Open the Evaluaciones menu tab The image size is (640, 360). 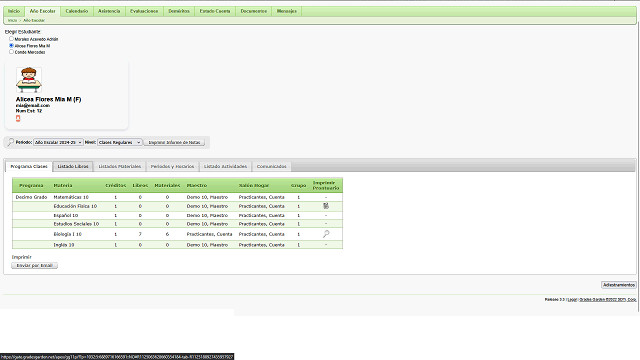coord(144,11)
